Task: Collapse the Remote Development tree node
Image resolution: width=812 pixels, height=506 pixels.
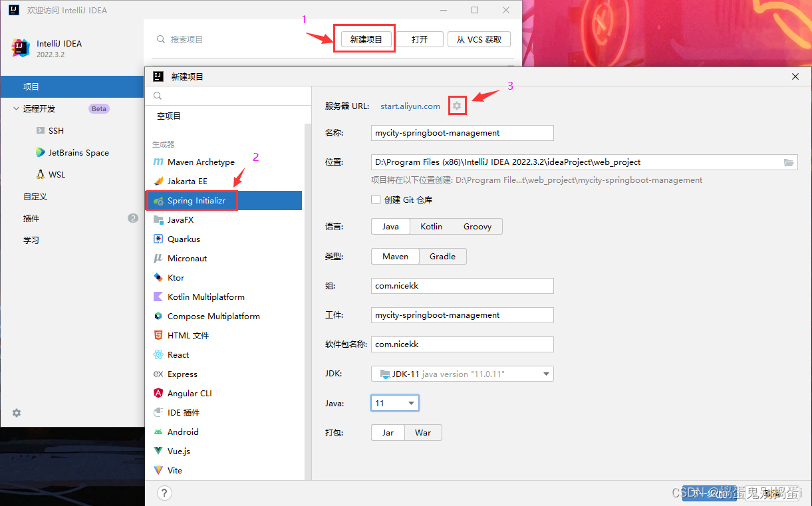Action: point(17,108)
